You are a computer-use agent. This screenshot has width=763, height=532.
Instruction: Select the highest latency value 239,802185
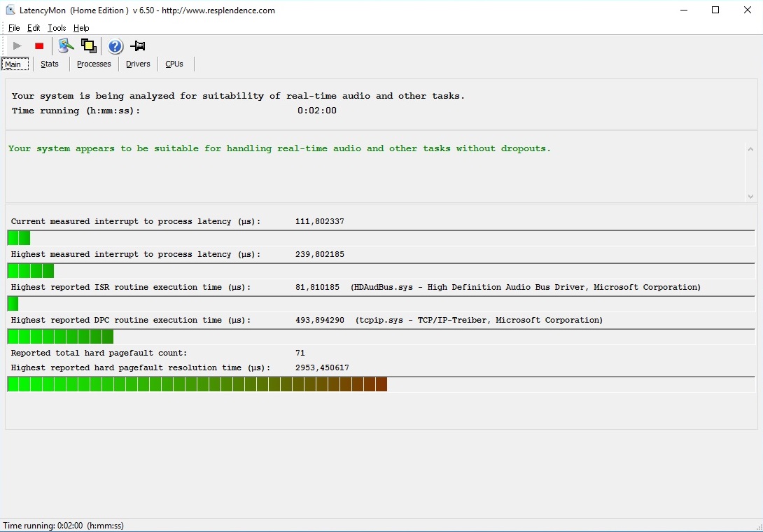pos(320,254)
